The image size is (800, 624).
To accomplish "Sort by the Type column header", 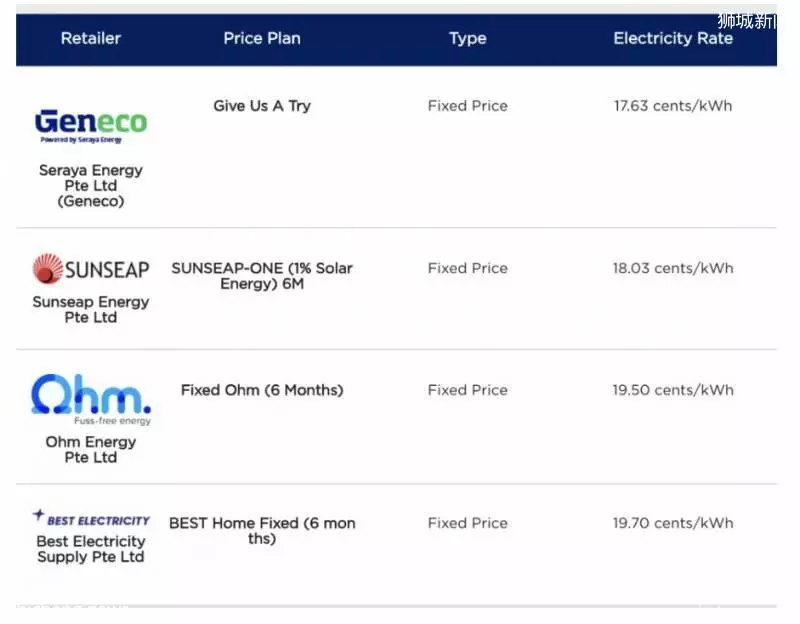I will click(467, 38).
